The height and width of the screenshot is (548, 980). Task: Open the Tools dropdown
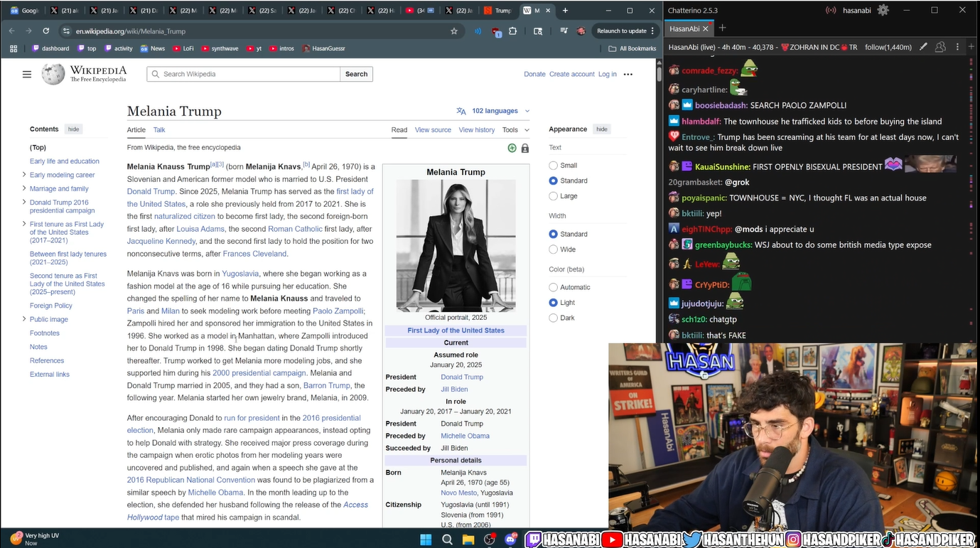pos(515,130)
